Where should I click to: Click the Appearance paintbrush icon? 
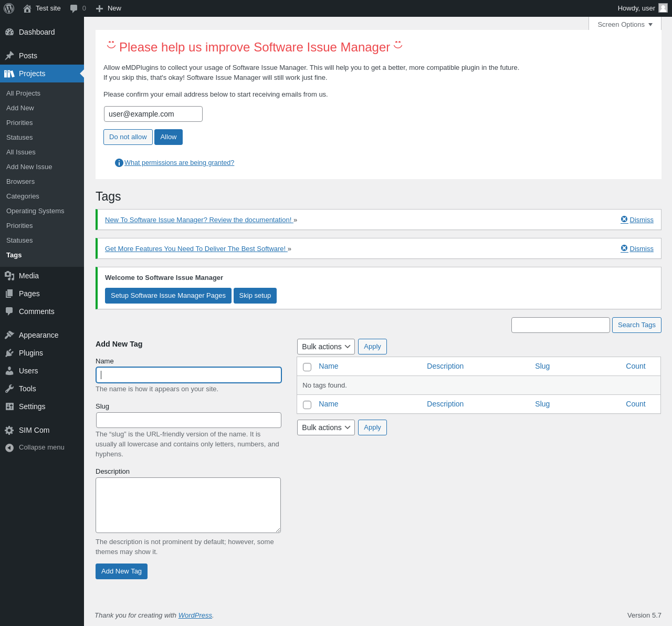[x=9, y=335]
